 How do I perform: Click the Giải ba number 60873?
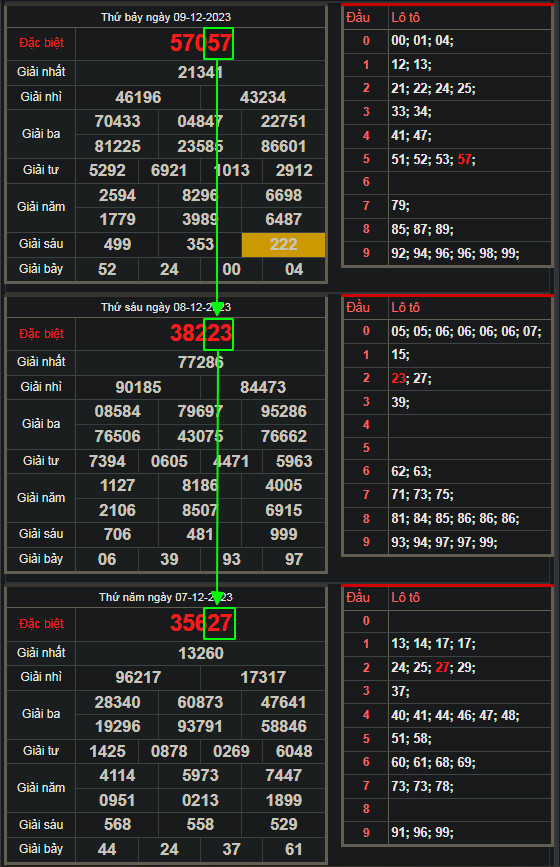click(200, 702)
